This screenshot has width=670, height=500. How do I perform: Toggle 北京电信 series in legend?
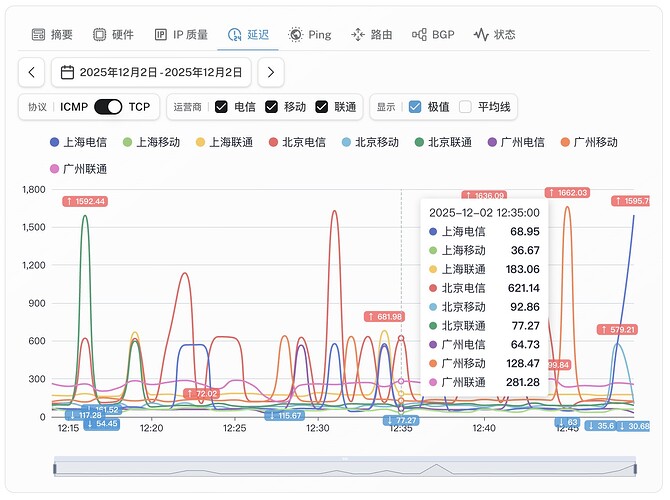[297, 142]
